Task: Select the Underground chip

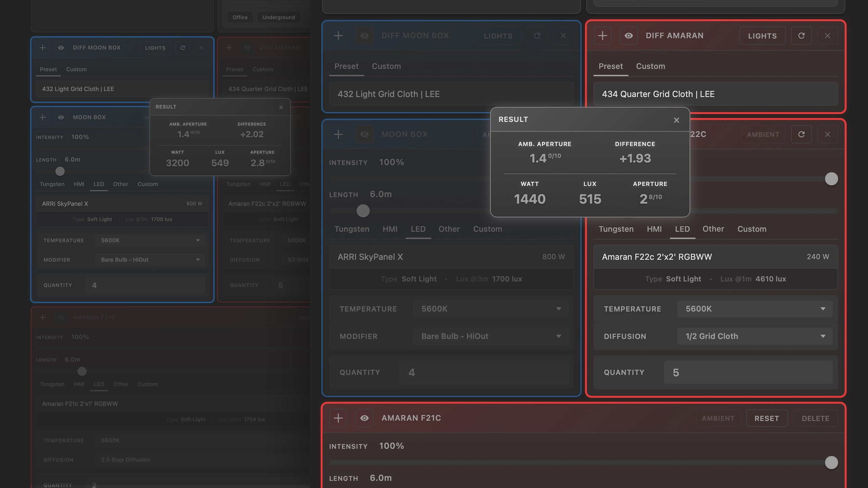Action: pos(278,17)
